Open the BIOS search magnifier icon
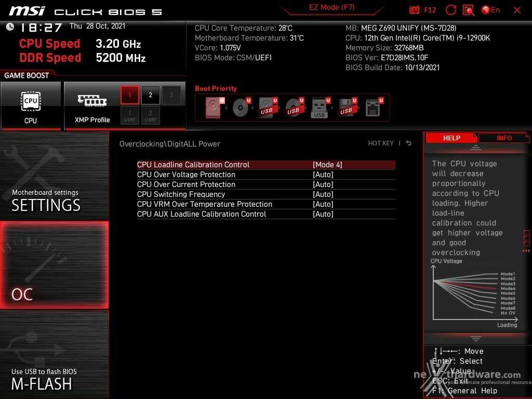Image resolution: width=532 pixels, height=399 pixels. click(x=469, y=10)
